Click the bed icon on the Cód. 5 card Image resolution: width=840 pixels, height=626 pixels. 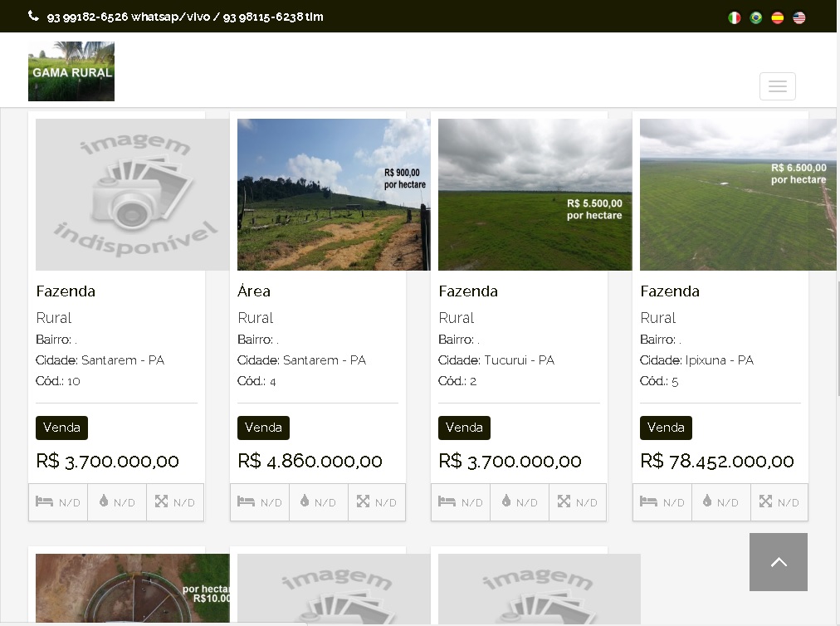648,501
